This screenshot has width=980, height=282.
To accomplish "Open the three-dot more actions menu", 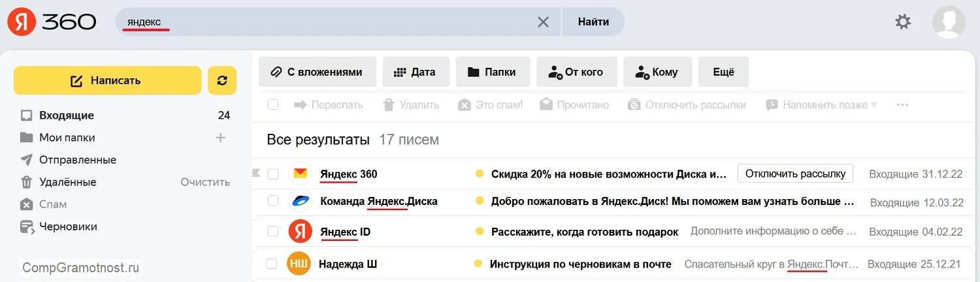I will coord(902,104).
